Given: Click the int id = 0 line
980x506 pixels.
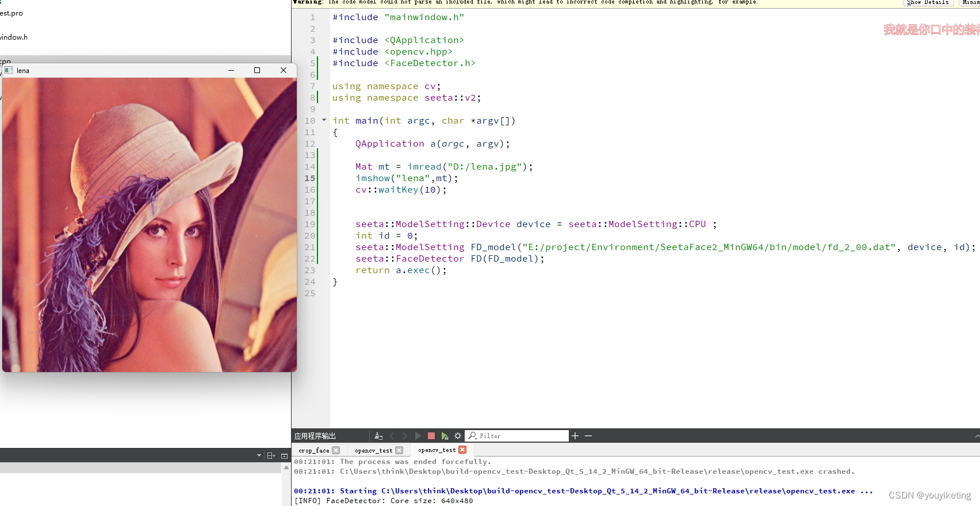Looking at the screenshot, I should [386, 236].
